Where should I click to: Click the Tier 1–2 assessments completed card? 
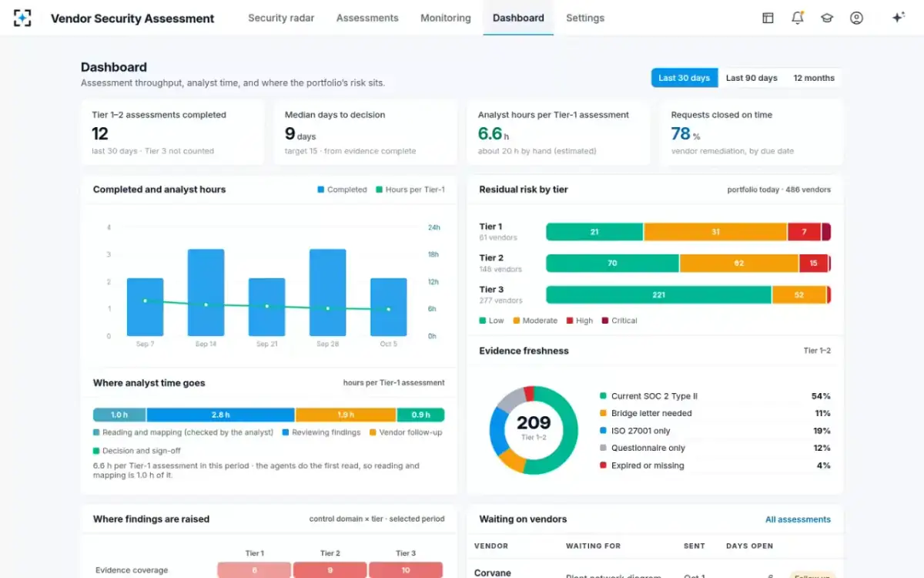172,133
